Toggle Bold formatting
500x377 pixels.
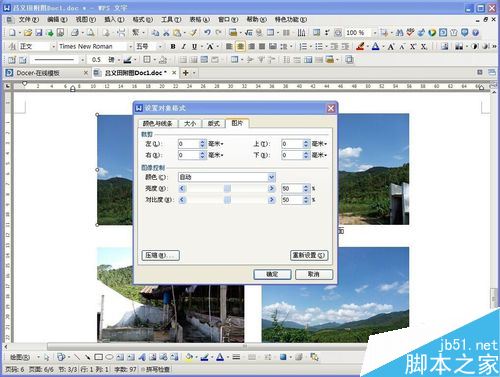click(x=173, y=46)
